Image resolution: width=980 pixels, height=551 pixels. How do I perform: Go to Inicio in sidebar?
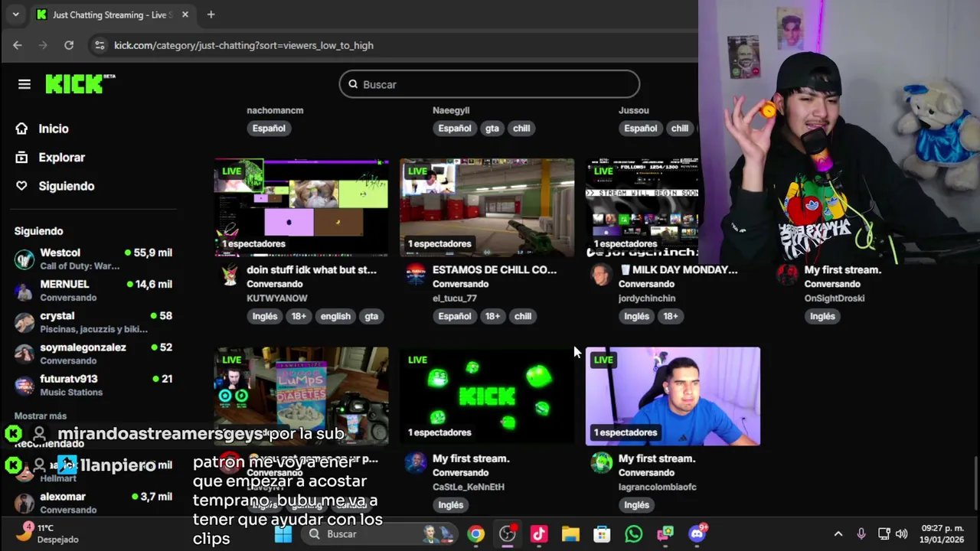pyautogui.click(x=54, y=129)
